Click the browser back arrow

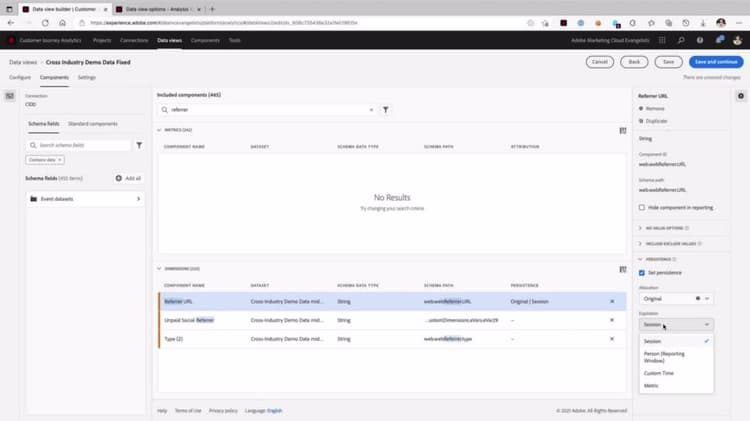pos(11,22)
